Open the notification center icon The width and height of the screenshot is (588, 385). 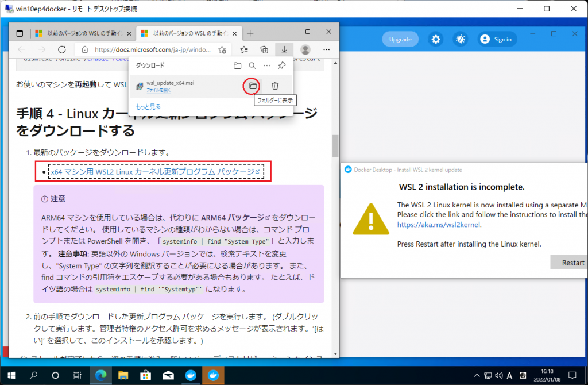coord(572,375)
